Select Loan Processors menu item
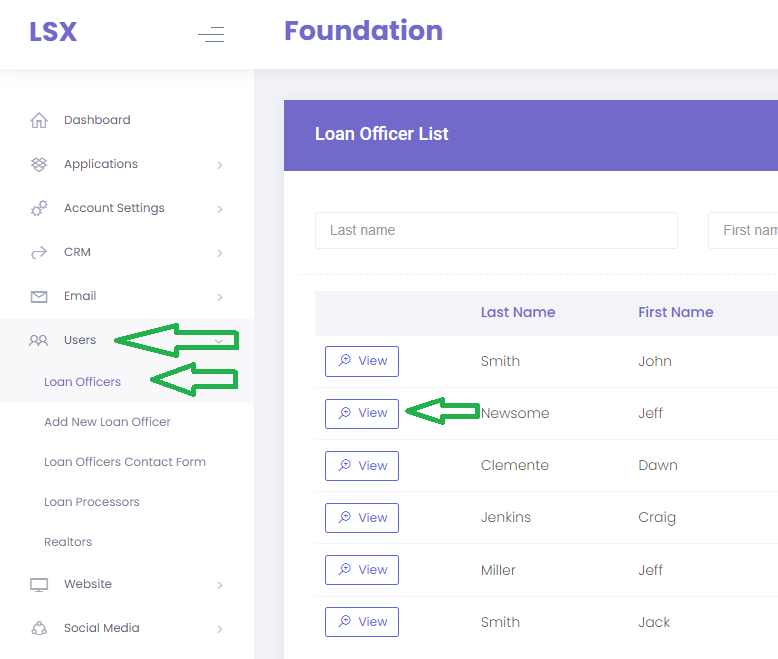Screen dimensions: 778x659 tap(92, 502)
